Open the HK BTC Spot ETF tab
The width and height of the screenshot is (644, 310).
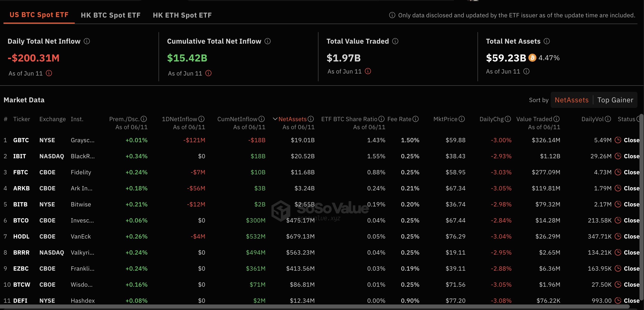(x=111, y=15)
